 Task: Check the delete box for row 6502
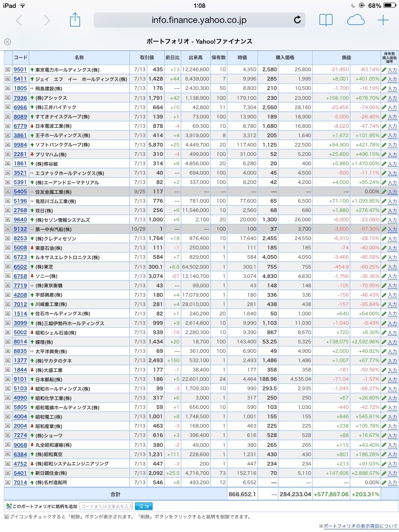coord(7,267)
